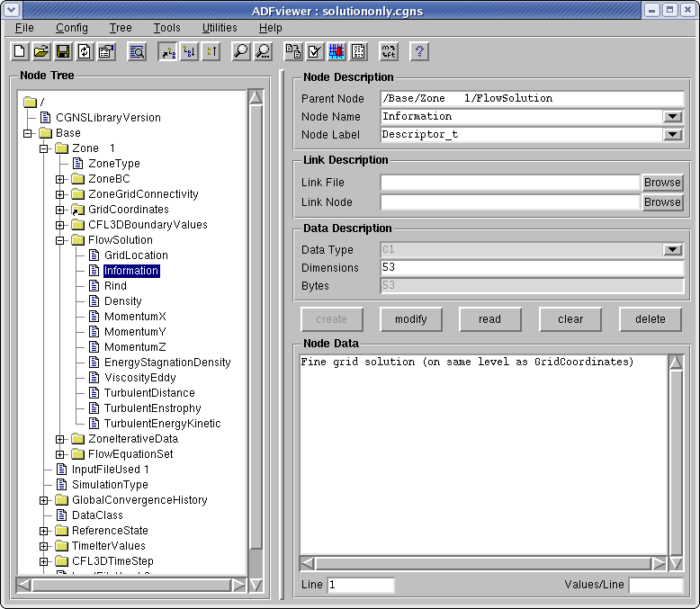This screenshot has height=609, width=700.
Task: Expand the ReferenceState node
Action: (44, 531)
